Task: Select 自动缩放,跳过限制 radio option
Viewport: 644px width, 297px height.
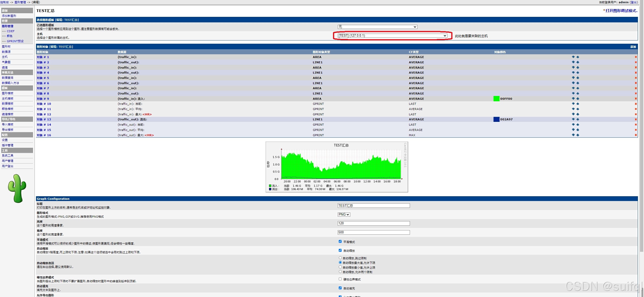Action: pyautogui.click(x=340, y=258)
